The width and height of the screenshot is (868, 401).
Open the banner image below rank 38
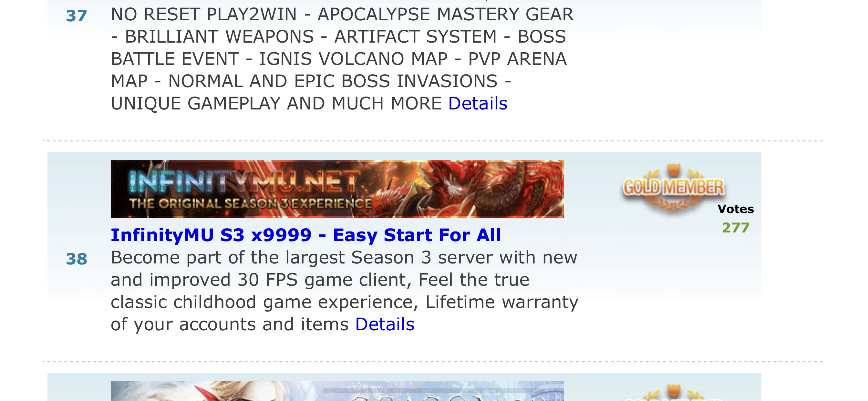337,391
